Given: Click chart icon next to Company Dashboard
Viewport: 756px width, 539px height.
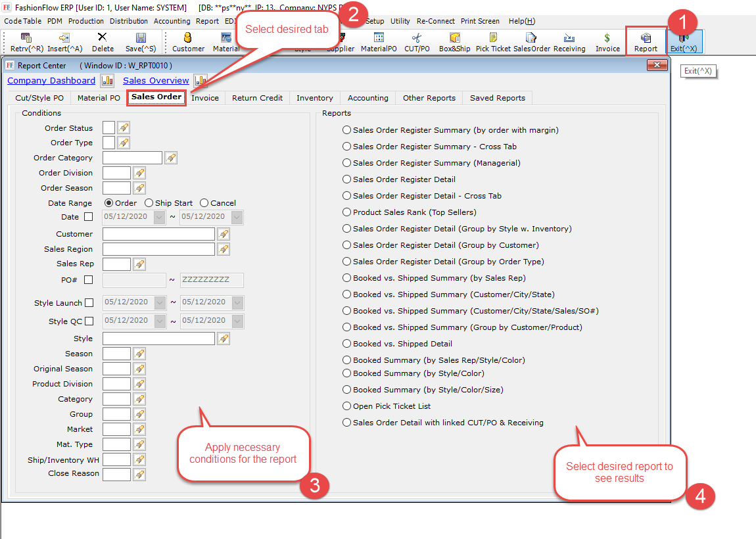Looking at the screenshot, I should 107,81.
